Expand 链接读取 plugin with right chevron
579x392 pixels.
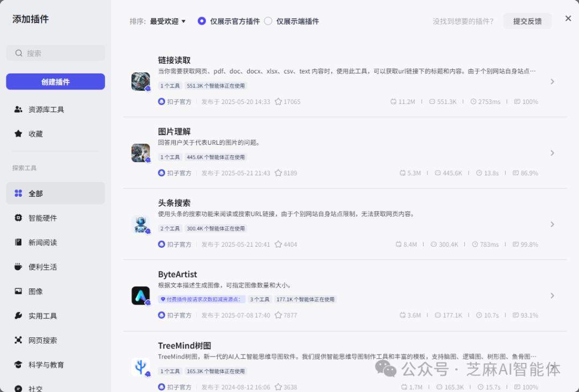pos(552,82)
